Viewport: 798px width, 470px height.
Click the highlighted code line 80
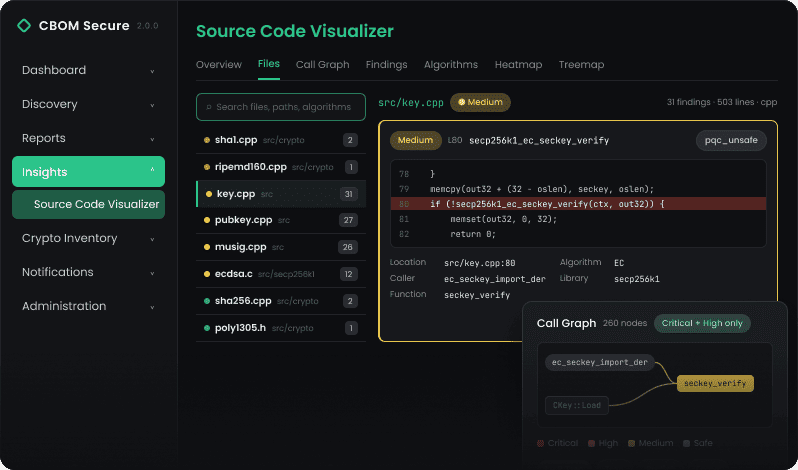point(578,204)
